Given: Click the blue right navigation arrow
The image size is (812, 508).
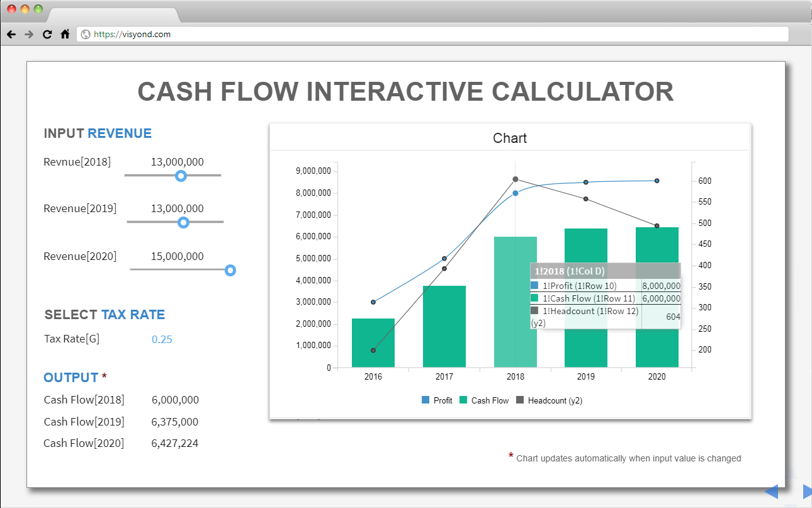Looking at the screenshot, I should 809,491.
